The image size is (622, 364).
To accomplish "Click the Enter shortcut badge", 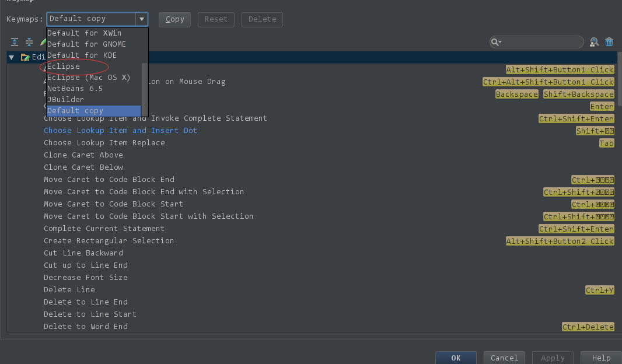I will pos(602,107).
